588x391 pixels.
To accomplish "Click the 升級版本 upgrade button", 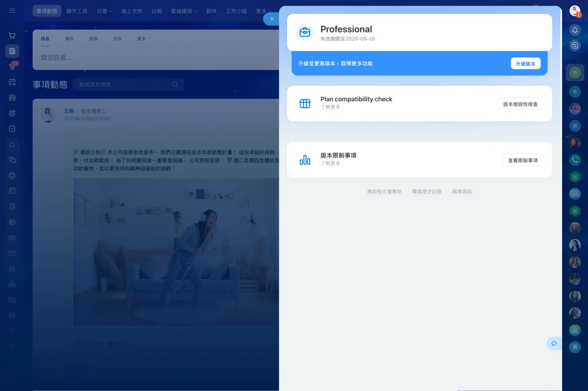I will coord(525,63).
